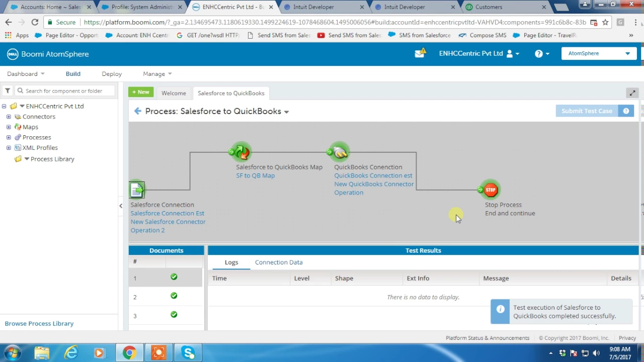
Task: Select the Process Library tree item
Action: (x=52, y=159)
